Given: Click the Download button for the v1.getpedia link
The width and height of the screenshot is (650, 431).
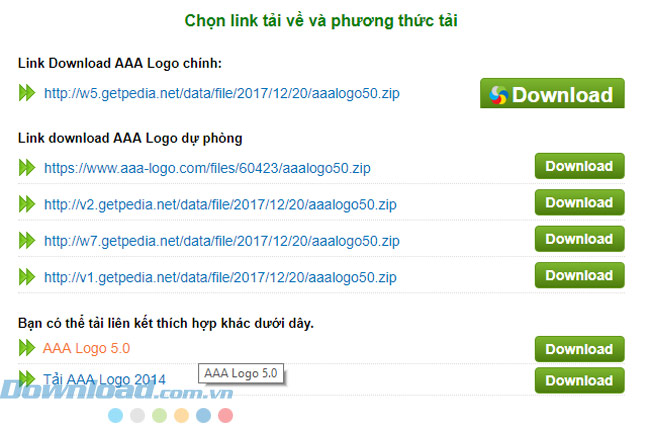Looking at the screenshot, I should click(580, 276).
